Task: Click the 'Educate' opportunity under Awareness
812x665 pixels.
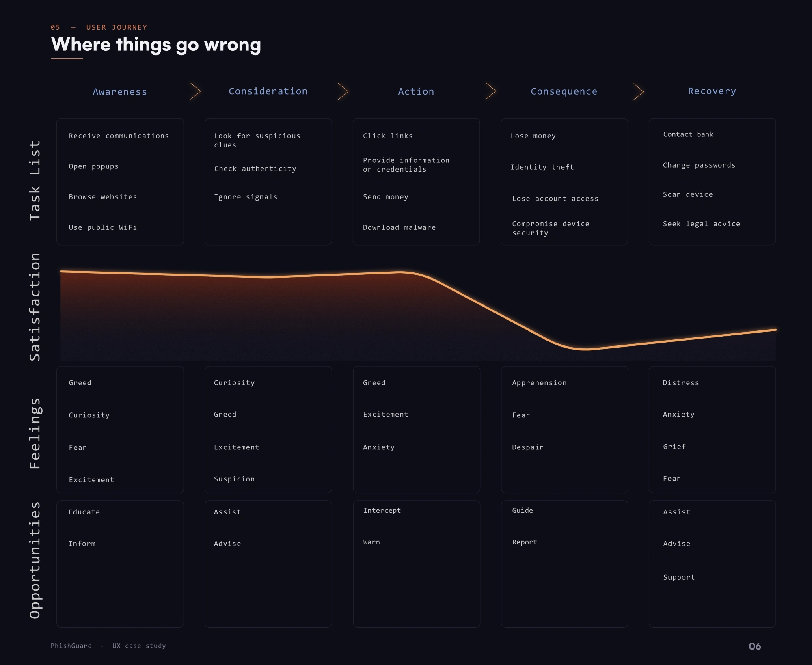Action: coord(84,512)
